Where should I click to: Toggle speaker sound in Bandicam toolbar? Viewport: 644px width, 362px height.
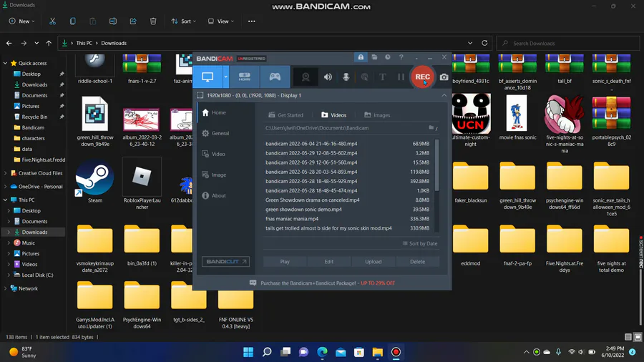tap(328, 77)
